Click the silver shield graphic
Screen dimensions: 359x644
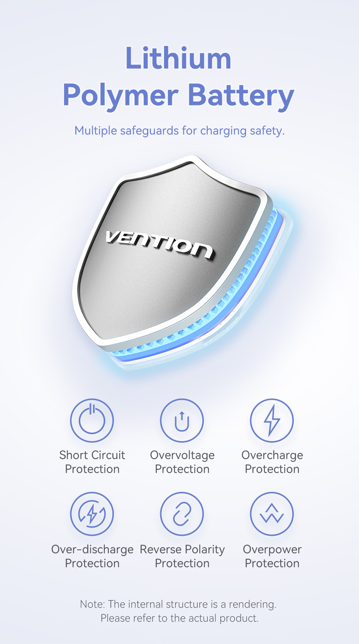170,251
